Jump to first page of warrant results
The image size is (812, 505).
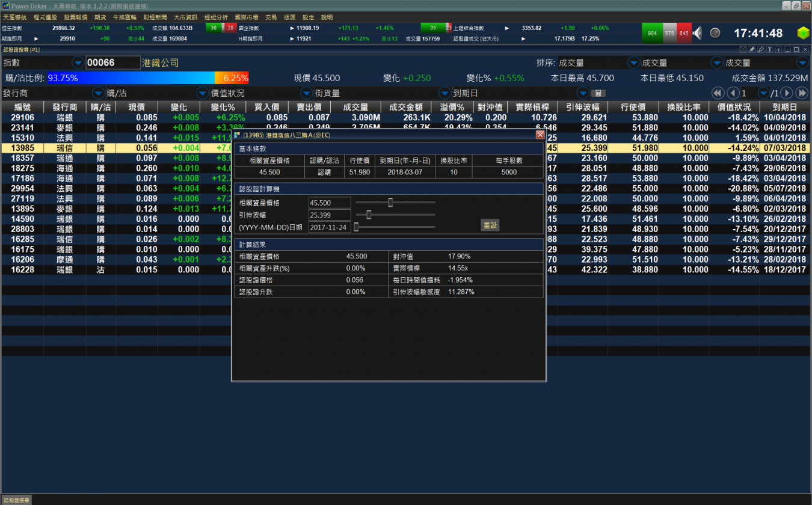[x=717, y=93]
